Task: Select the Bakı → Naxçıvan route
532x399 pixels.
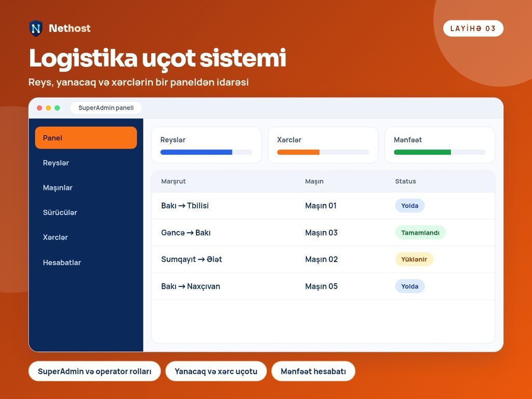Action: tap(191, 286)
